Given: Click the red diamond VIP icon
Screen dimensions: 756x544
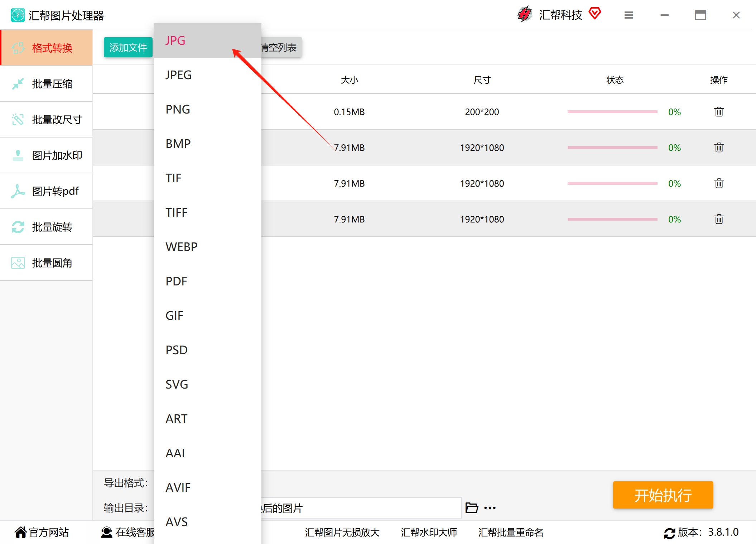Looking at the screenshot, I should 595,14.
